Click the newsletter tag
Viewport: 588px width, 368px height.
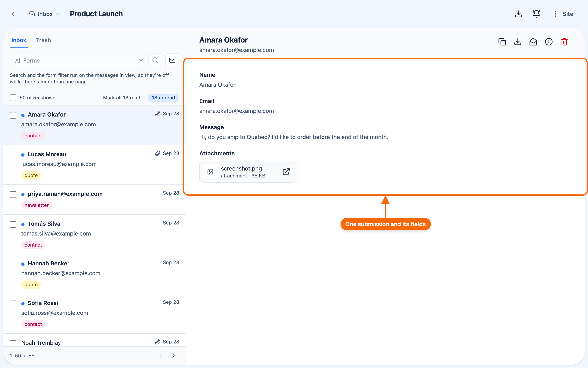(37, 205)
